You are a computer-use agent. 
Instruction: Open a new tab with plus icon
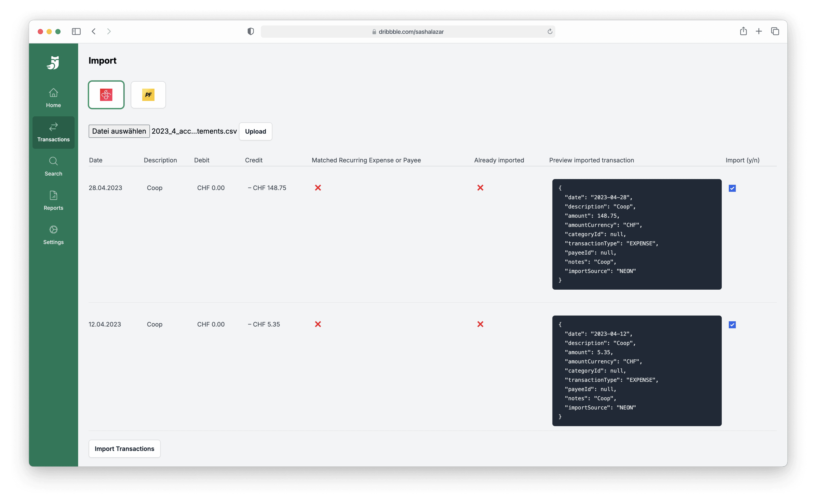click(759, 31)
